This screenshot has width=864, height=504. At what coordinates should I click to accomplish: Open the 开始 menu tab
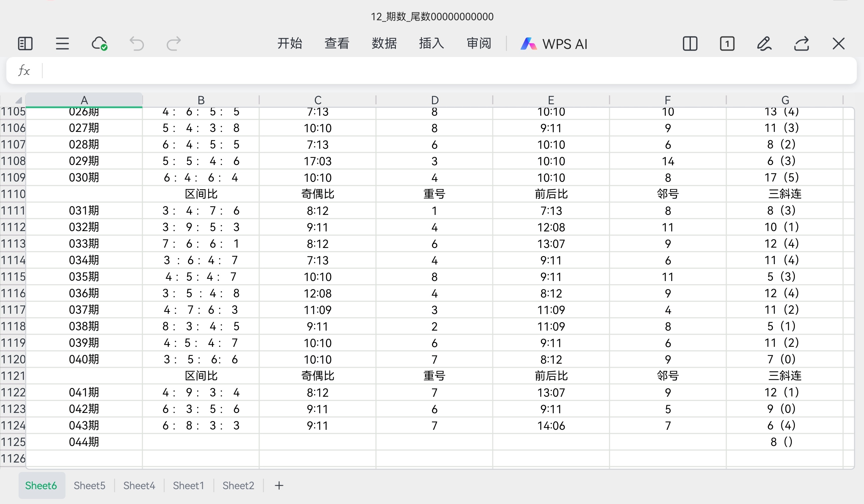click(289, 44)
